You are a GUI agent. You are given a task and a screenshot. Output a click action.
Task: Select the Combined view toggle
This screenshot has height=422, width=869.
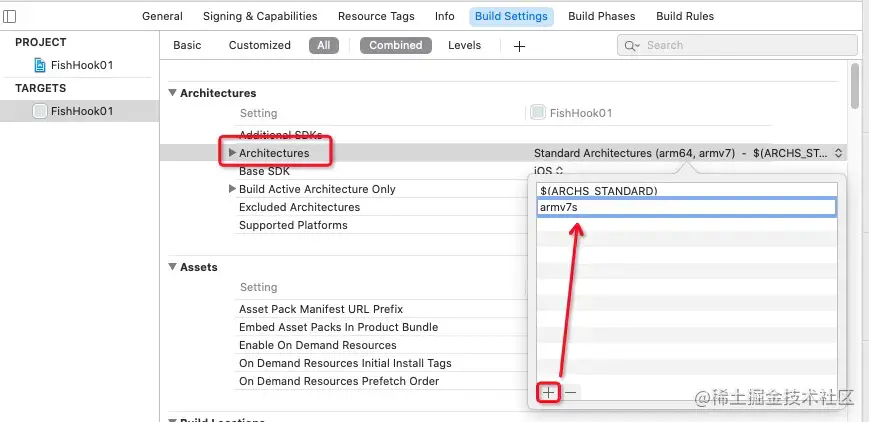click(395, 45)
